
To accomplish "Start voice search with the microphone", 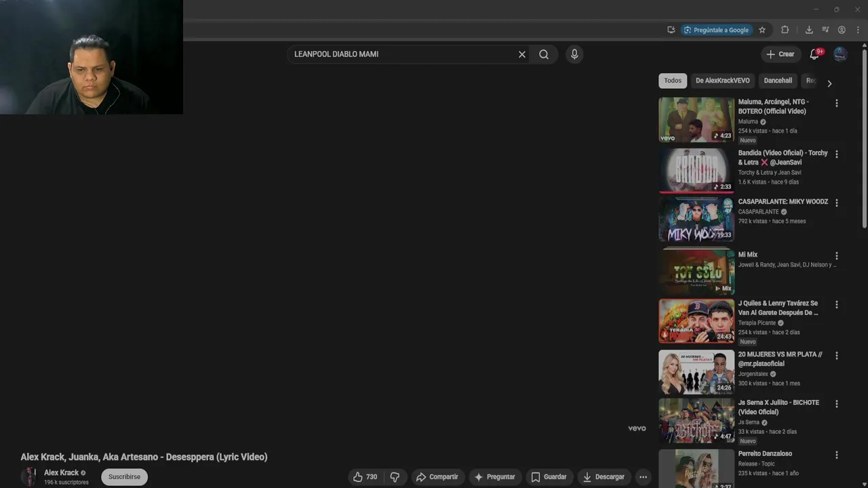I will coord(574,54).
